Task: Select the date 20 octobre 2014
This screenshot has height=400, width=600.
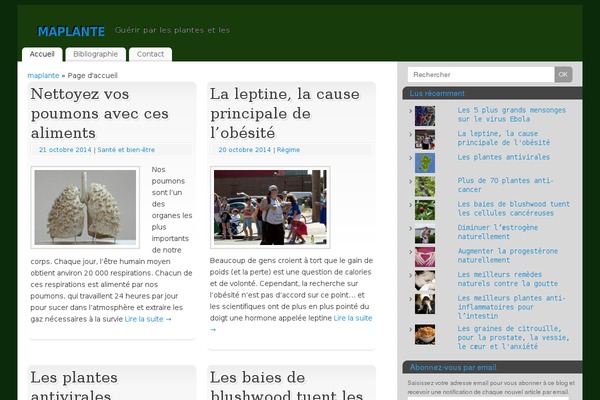Action: click(x=245, y=150)
